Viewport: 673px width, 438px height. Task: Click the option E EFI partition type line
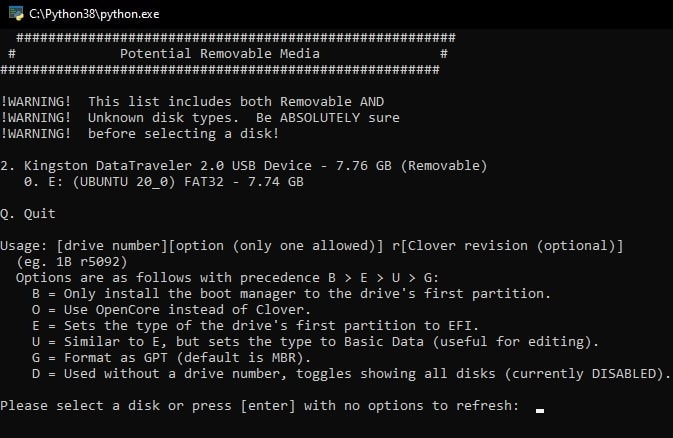point(255,325)
